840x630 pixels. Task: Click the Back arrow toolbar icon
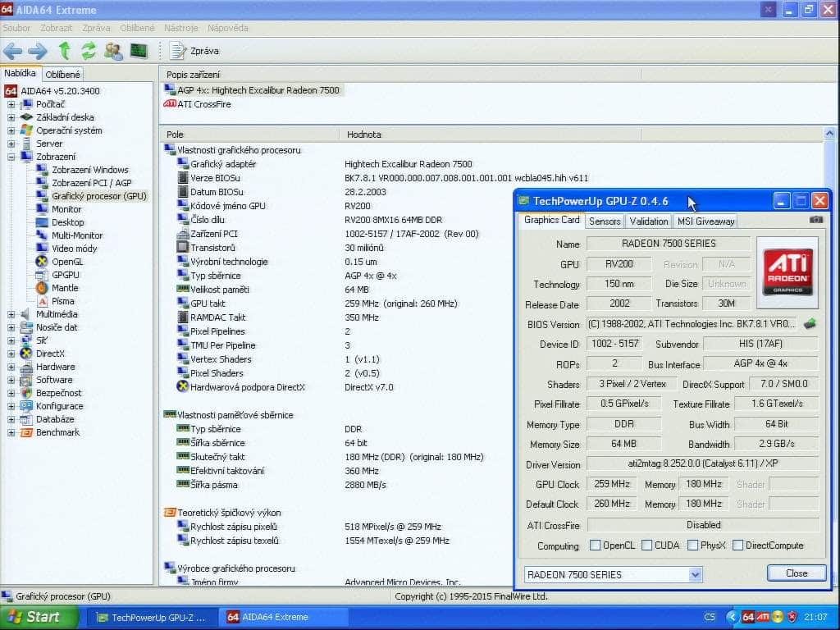click(13, 51)
